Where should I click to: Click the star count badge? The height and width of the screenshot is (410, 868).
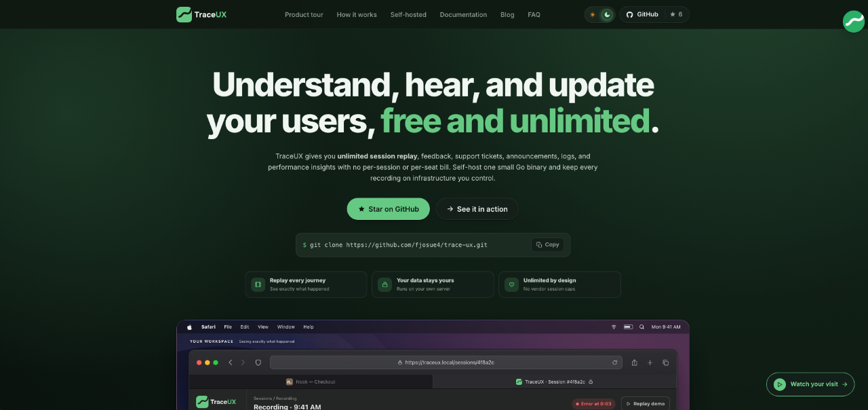676,14
